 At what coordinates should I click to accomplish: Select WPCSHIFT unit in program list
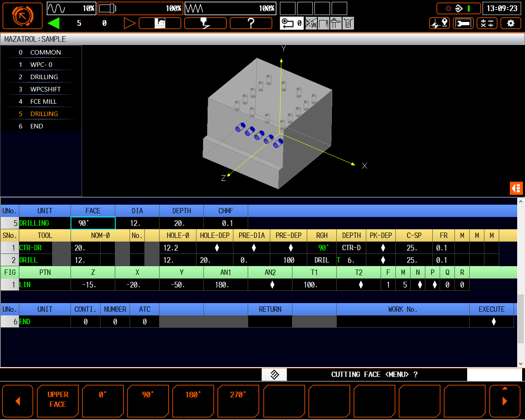tap(45, 89)
